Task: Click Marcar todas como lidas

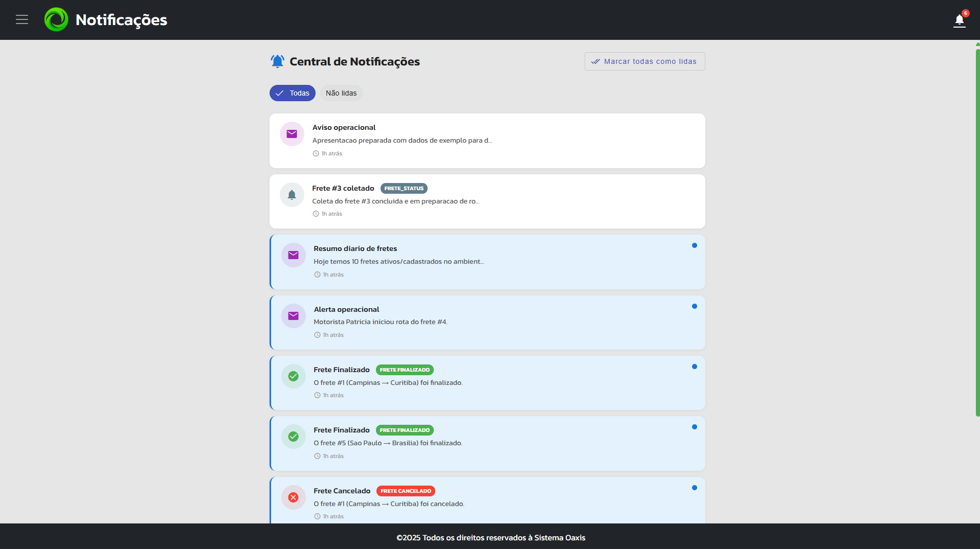Action: pyautogui.click(x=644, y=61)
